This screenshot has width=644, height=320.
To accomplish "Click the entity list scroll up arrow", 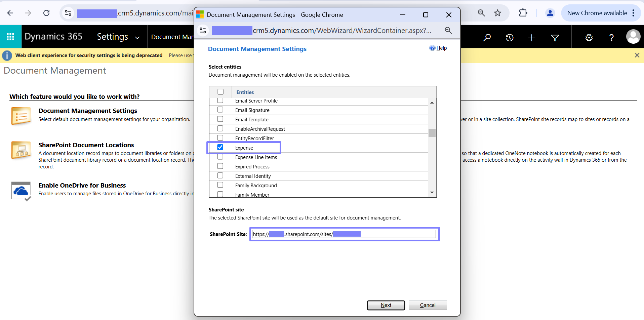I will [432, 103].
